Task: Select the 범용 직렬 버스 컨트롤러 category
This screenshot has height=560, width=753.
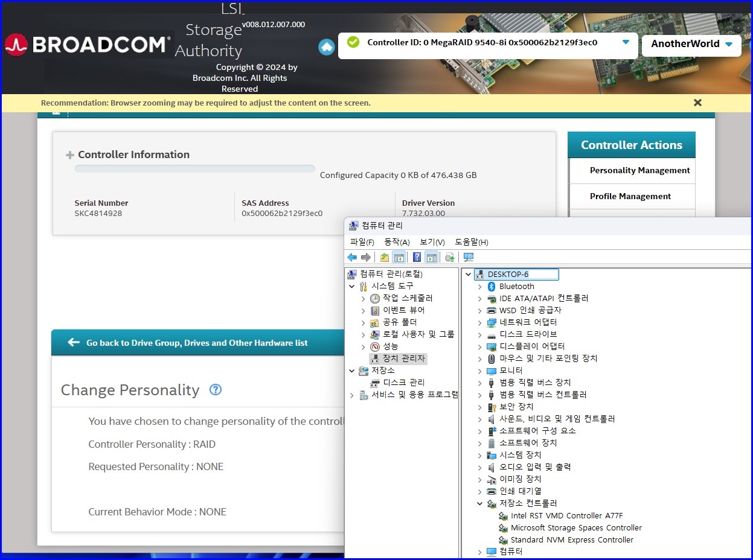Action: click(x=543, y=395)
